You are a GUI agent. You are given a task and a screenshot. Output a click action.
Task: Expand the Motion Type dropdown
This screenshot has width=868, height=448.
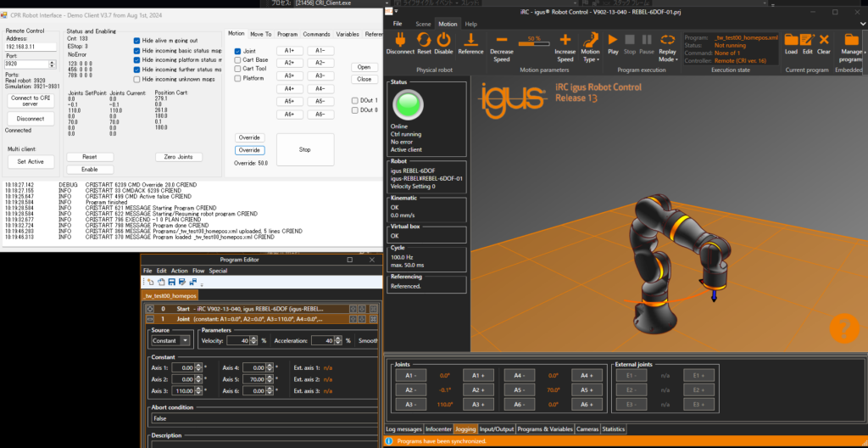pos(590,60)
